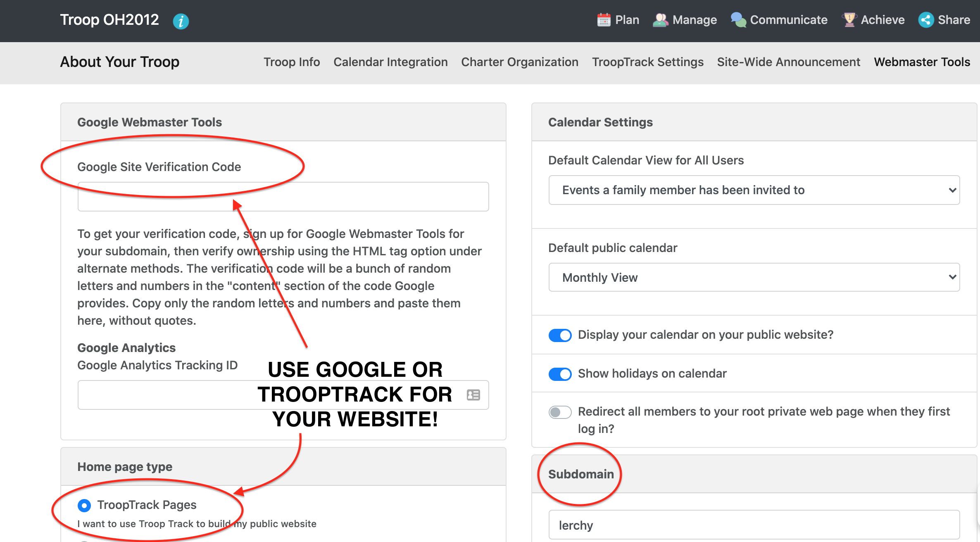Viewport: 980px width, 542px height.
Task: Select the TroopTrack Pages radio button
Action: pyautogui.click(x=84, y=505)
